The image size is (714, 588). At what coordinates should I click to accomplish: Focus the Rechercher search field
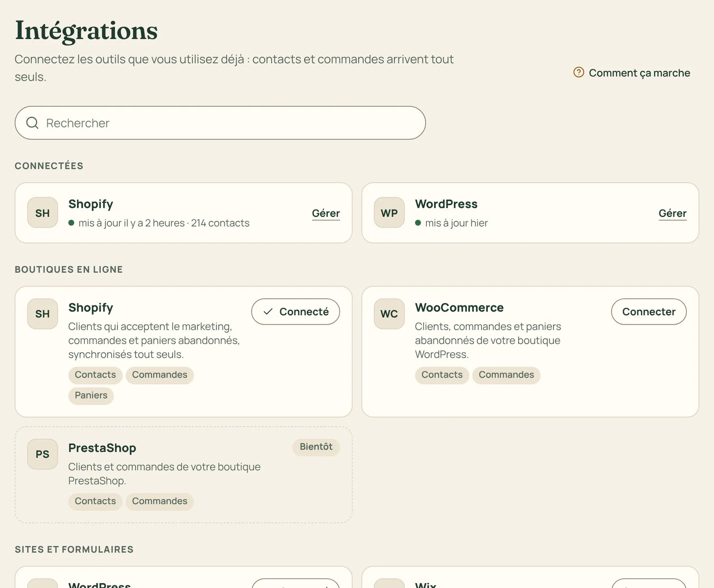[x=220, y=123]
